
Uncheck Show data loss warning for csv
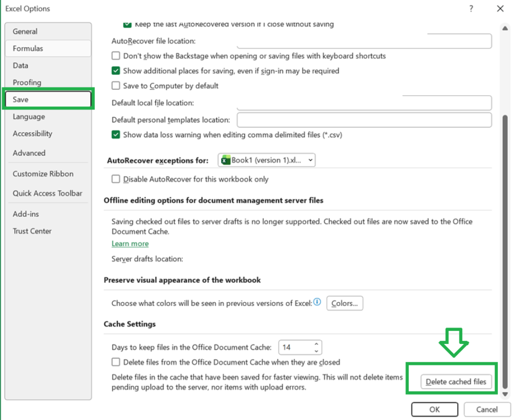116,134
